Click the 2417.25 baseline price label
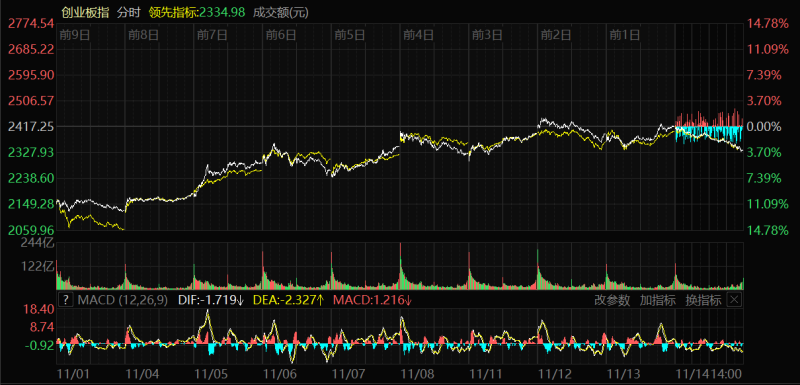 pyautogui.click(x=32, y=126)
